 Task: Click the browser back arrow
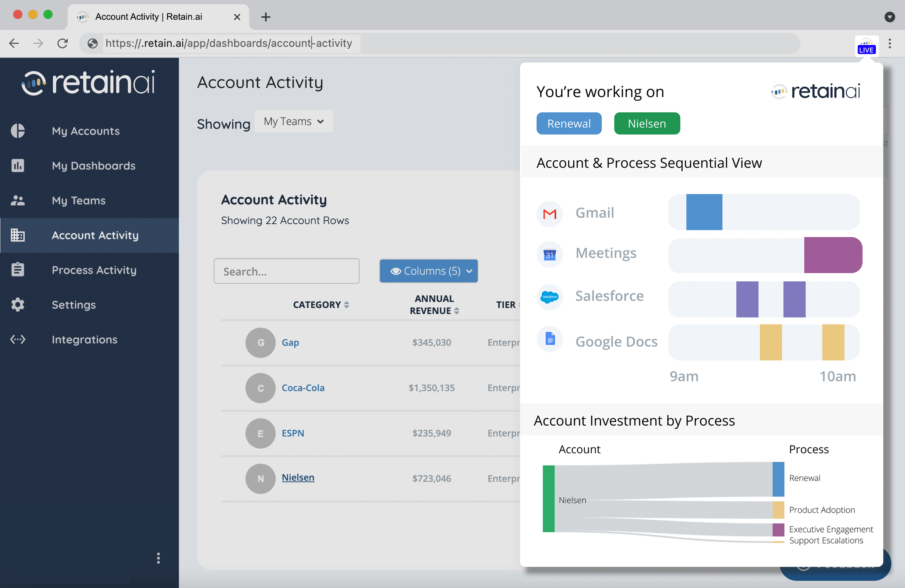click(14, 43)
